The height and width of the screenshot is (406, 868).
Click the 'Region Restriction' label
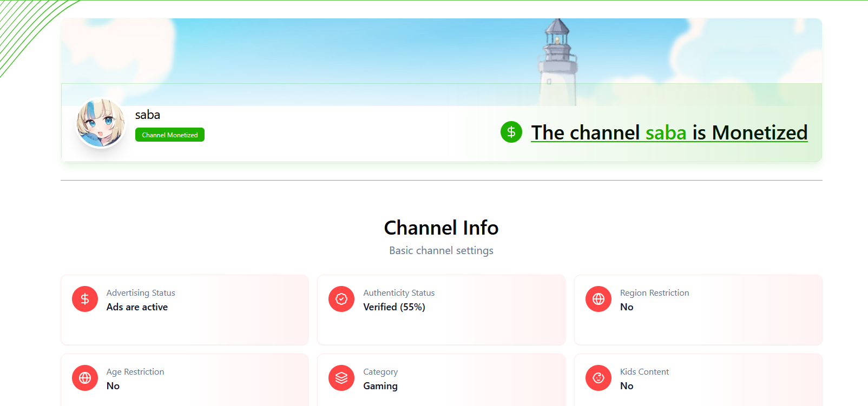(x=655, y=292)
